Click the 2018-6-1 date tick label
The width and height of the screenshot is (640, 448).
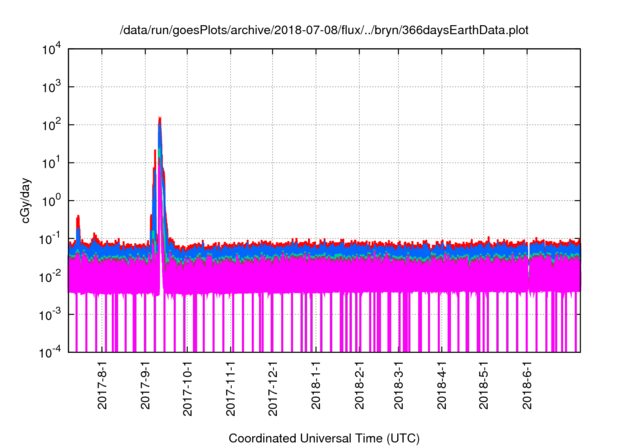tap(527, 385)
